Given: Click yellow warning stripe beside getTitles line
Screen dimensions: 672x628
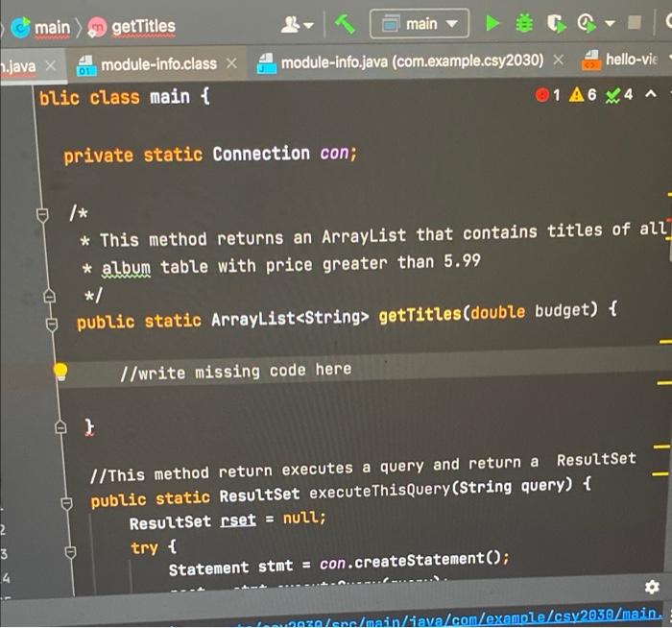Looking at the screenshot, I should click(x=665, y=342).
